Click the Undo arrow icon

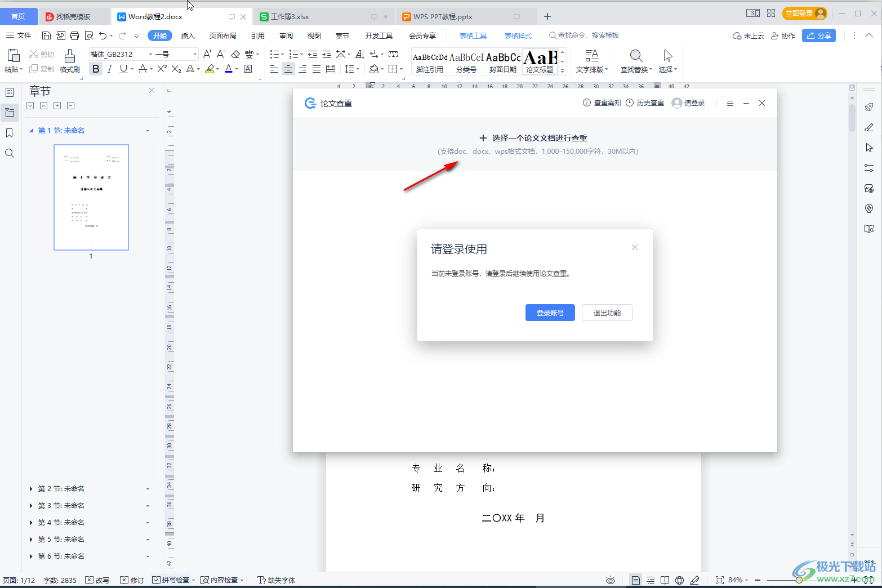(x=103, y=35)
